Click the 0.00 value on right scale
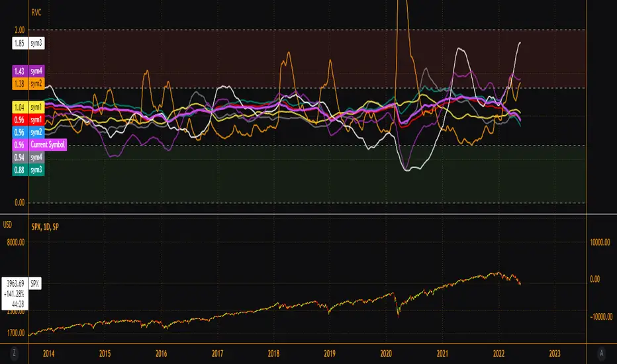This screenshot has height=364, width=617. point(595,279)
